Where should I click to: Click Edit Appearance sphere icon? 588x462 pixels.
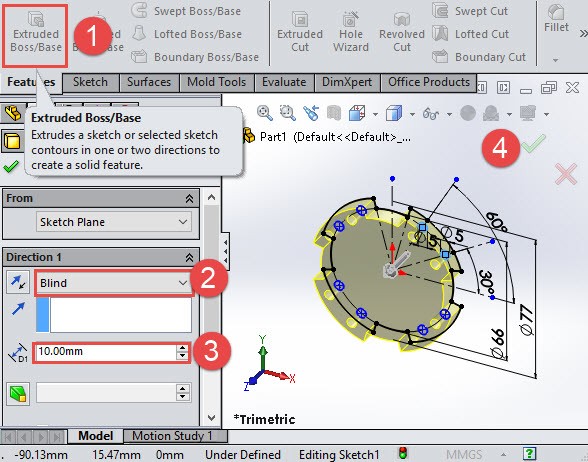468,113
